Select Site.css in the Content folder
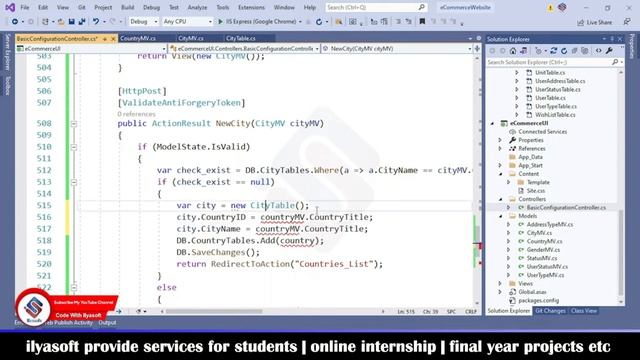This screenshot has height=360, width=640. click(536, 191)
